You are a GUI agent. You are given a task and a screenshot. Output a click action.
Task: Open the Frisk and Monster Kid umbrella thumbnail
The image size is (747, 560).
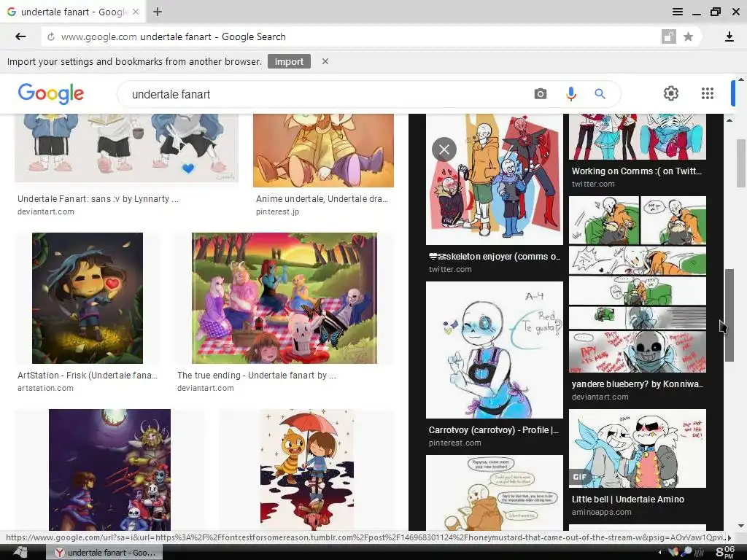[307, 470]
